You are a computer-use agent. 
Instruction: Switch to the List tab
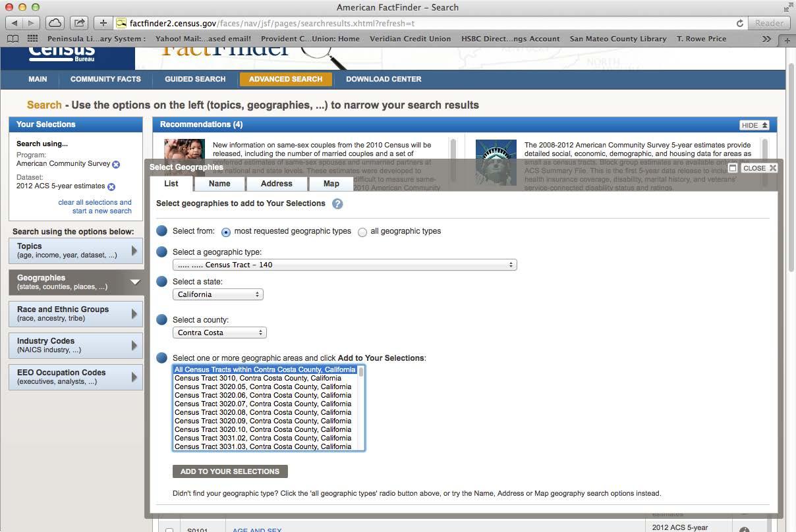pyautogui.click(x=171, y=184)
